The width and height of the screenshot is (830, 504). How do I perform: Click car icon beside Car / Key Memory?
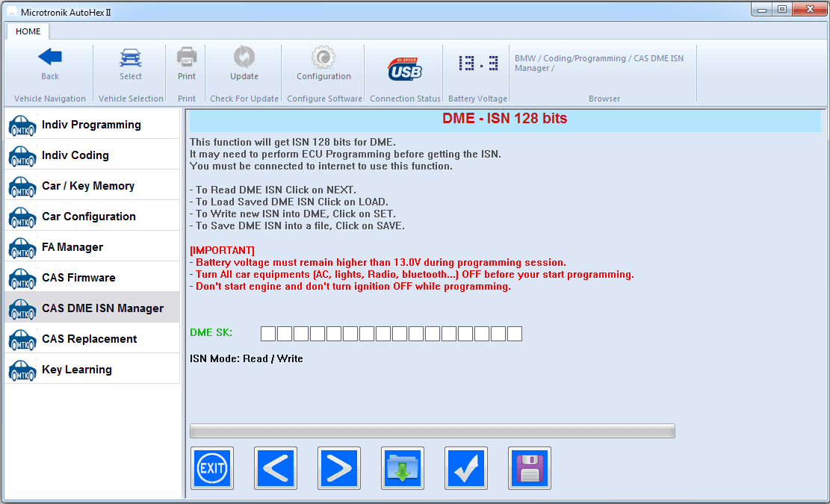22,187
